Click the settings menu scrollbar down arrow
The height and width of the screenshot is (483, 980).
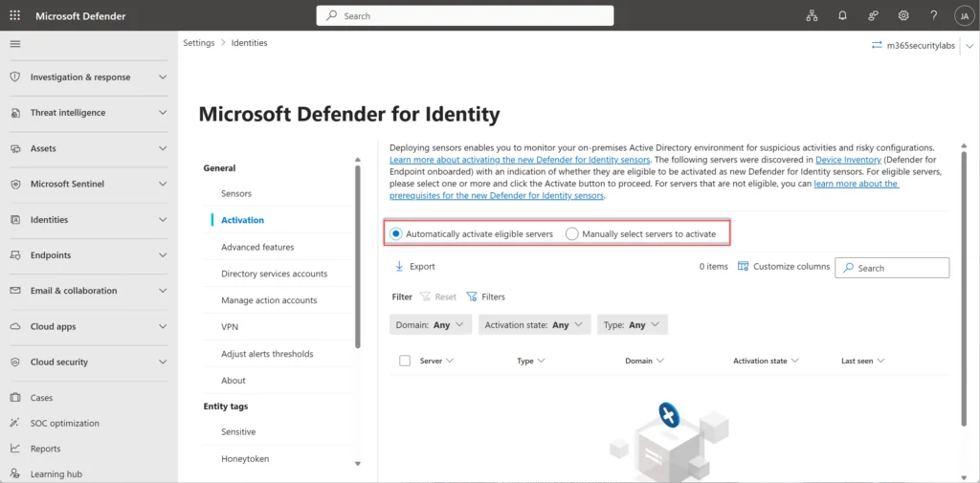click(358, 463)
